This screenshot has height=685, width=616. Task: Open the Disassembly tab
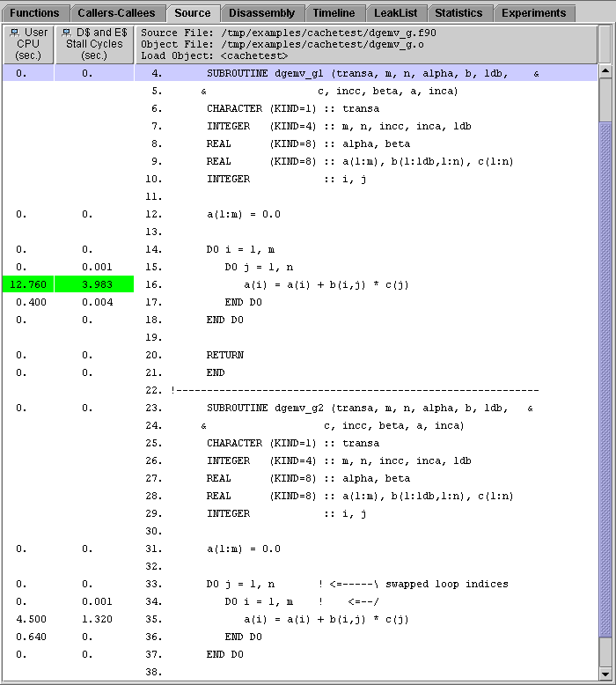point(262,13)
